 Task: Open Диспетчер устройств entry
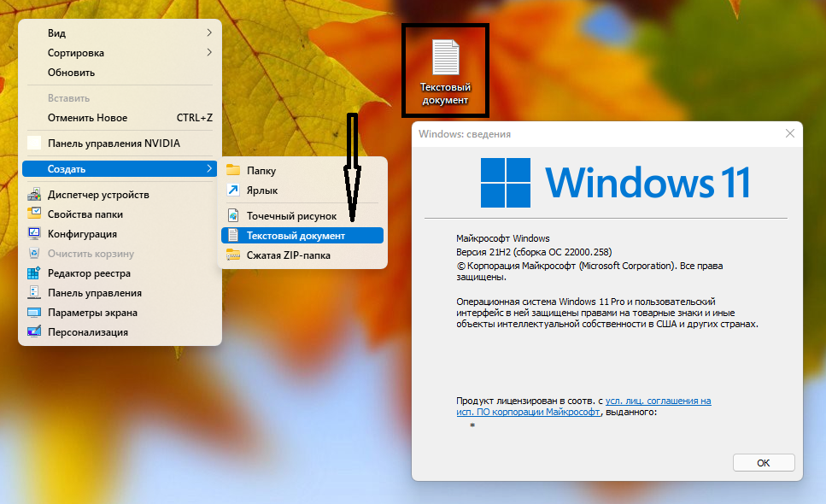tap(120, 194)
